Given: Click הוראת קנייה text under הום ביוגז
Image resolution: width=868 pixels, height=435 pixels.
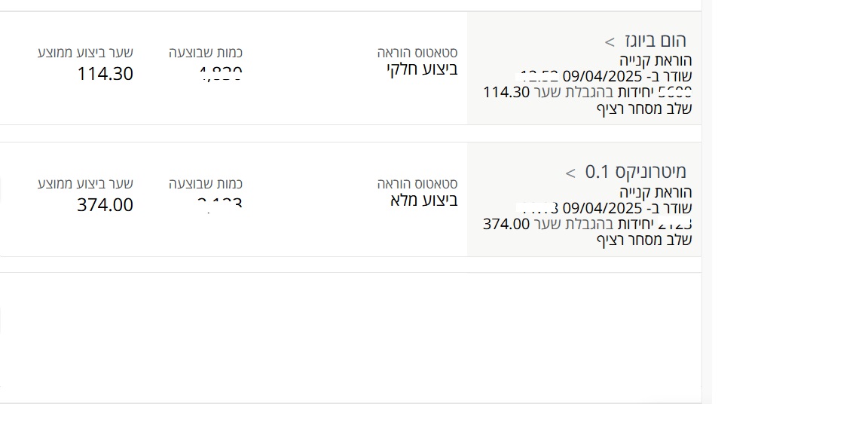Looking at the screenshot, I should click(x=656, y=60).
